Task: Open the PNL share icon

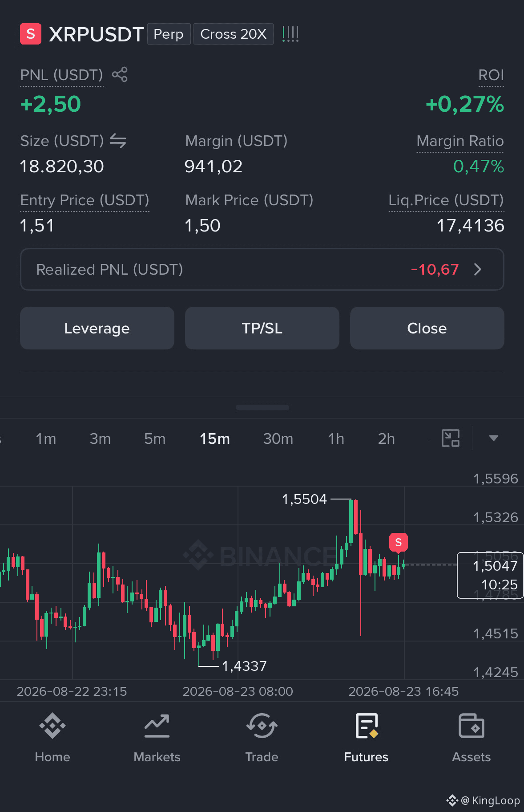Action: (x=120, y=74)
